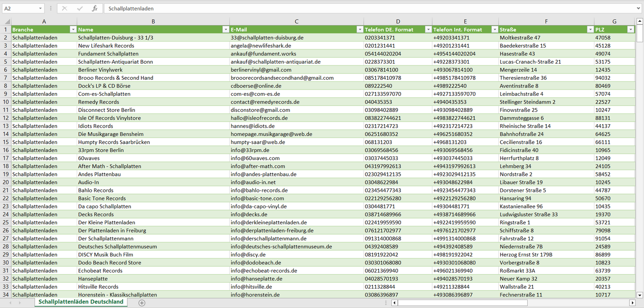Click the Select All corner triangle
Viewport: 644px width, 308px height.
[7, 21]
